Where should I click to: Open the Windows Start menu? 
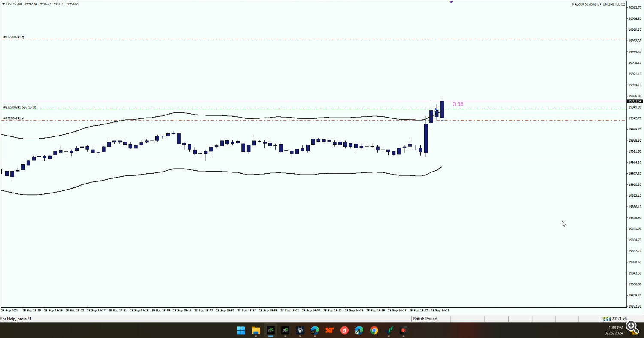pyautogui.click(x=241, y=330)
